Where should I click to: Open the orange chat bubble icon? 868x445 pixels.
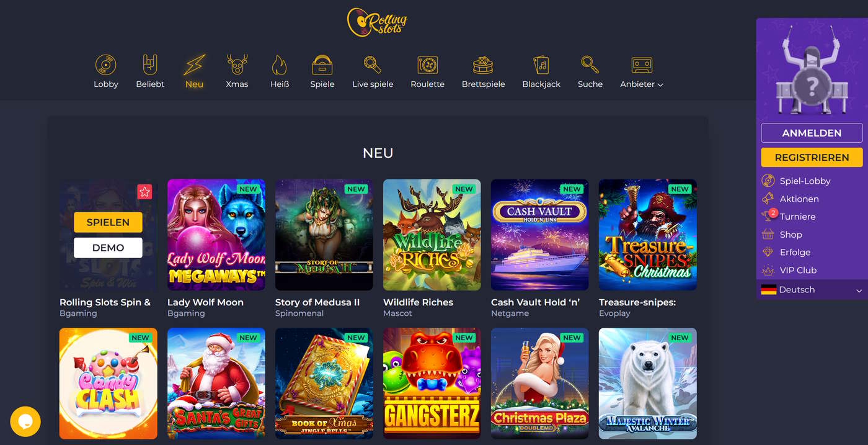[25, 421]
